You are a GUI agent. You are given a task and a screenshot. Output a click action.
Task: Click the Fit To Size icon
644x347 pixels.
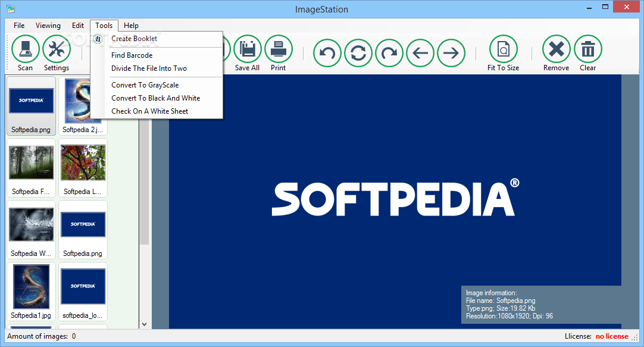503,49
